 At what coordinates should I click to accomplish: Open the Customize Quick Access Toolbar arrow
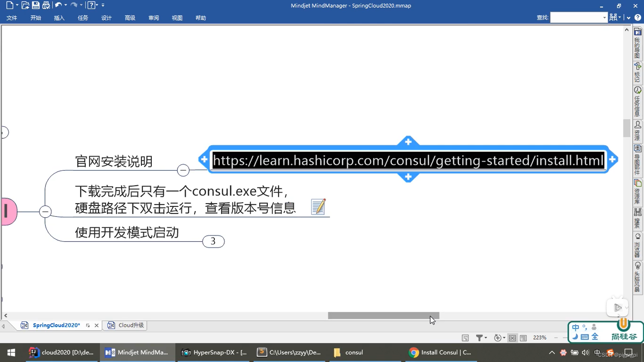103,5
